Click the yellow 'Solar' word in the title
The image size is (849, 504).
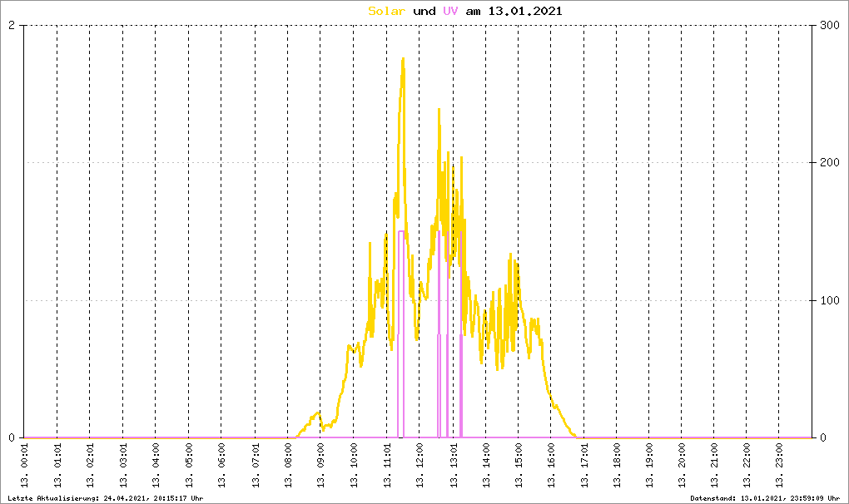pyautogui.click(x=386, y=11)
